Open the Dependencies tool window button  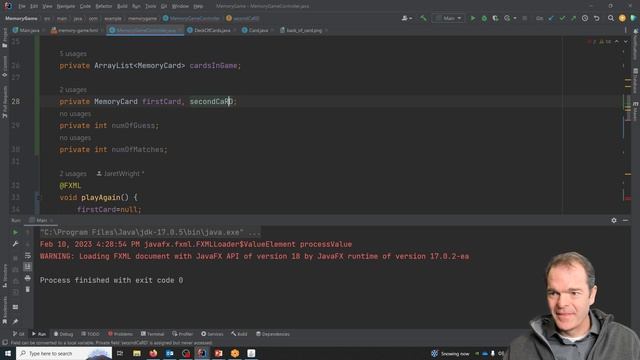(273, 334)
